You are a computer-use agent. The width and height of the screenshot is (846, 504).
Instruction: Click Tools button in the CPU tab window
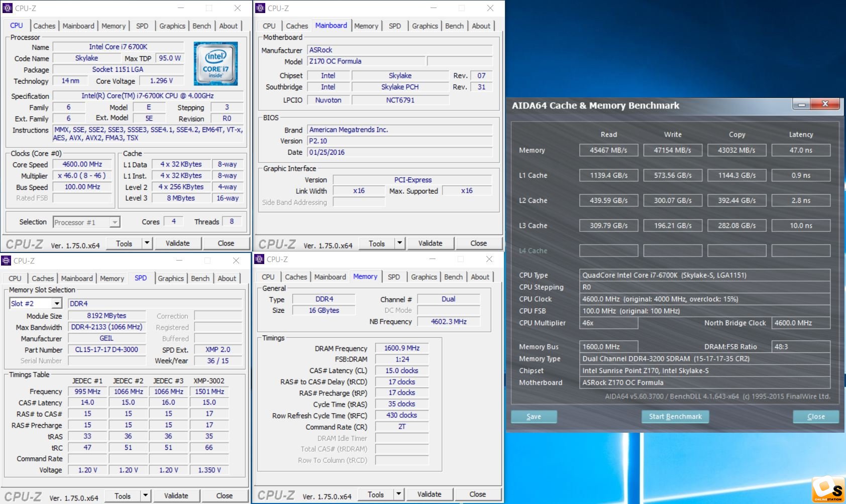[124, 243]
